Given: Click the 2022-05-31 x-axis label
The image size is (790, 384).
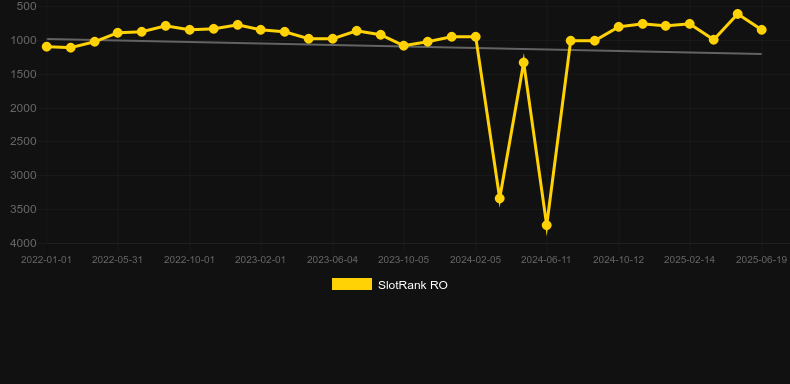Looking at the screenshot, I should pyautogui.click(x=117, y=260).
